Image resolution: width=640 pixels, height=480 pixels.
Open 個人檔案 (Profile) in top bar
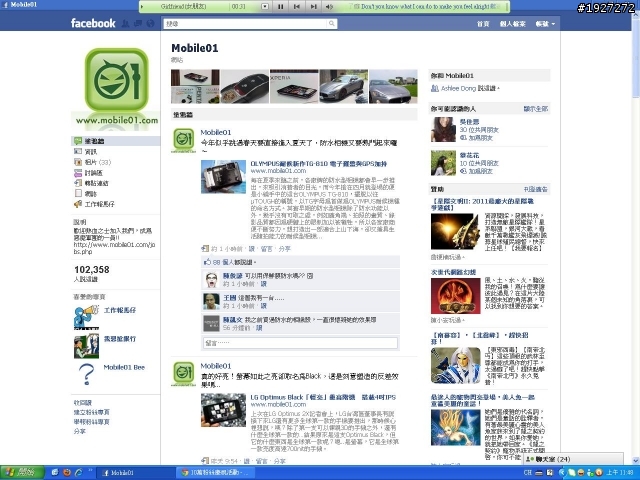[513, 24]
